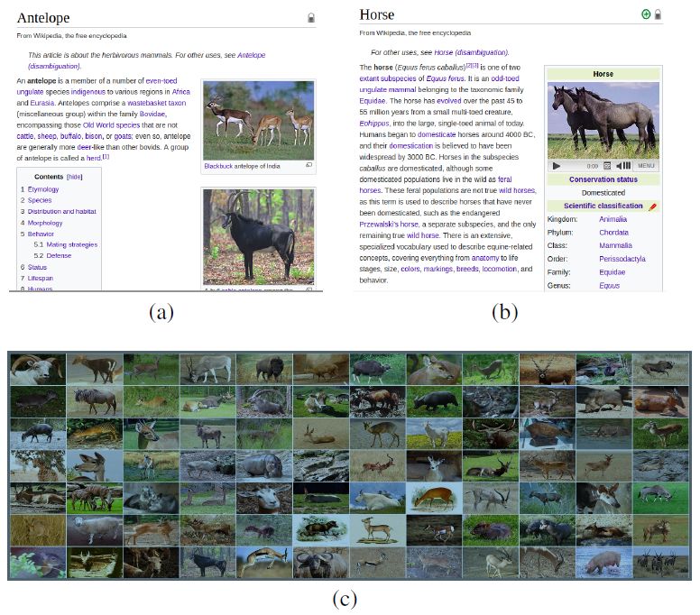Follow the wastebasket taxon link
Image resolution: width=700 pixels, height=615 pixels.
157,103
